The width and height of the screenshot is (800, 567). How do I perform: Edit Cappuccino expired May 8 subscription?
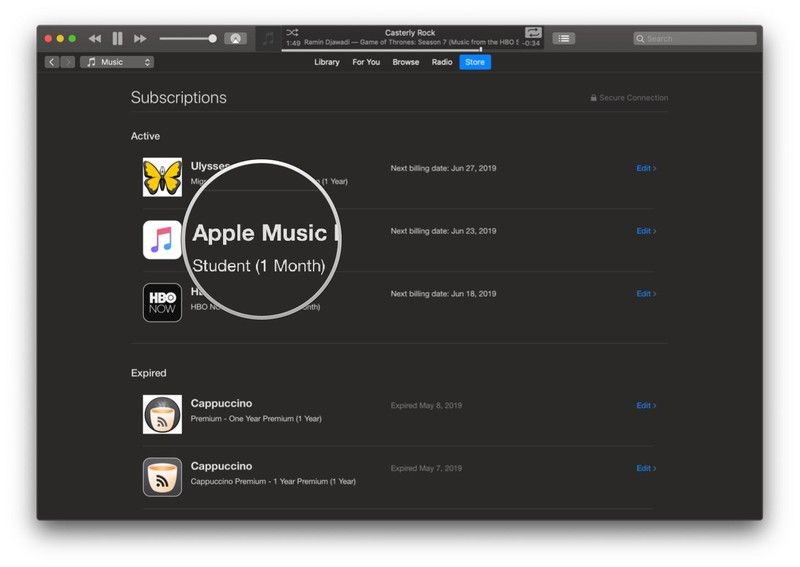coord(646,406)
